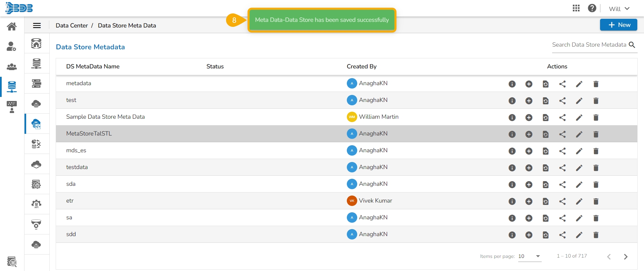
Task: Click the plus icon for test row
Action: (x=529, y=101)
